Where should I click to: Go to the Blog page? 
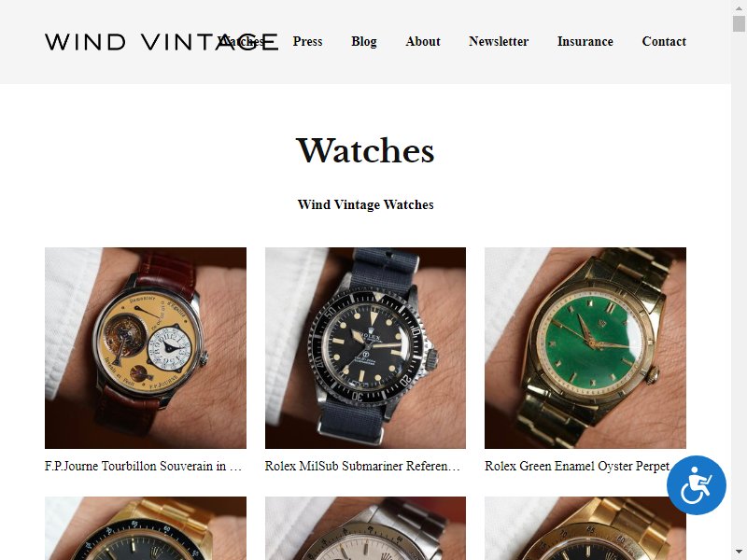(364, 41)
